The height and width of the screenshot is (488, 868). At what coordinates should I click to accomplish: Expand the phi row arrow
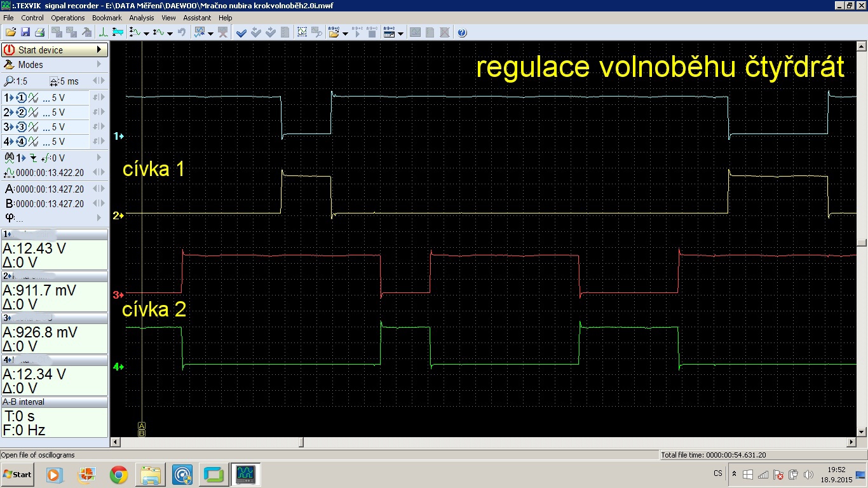coord(99,218)
